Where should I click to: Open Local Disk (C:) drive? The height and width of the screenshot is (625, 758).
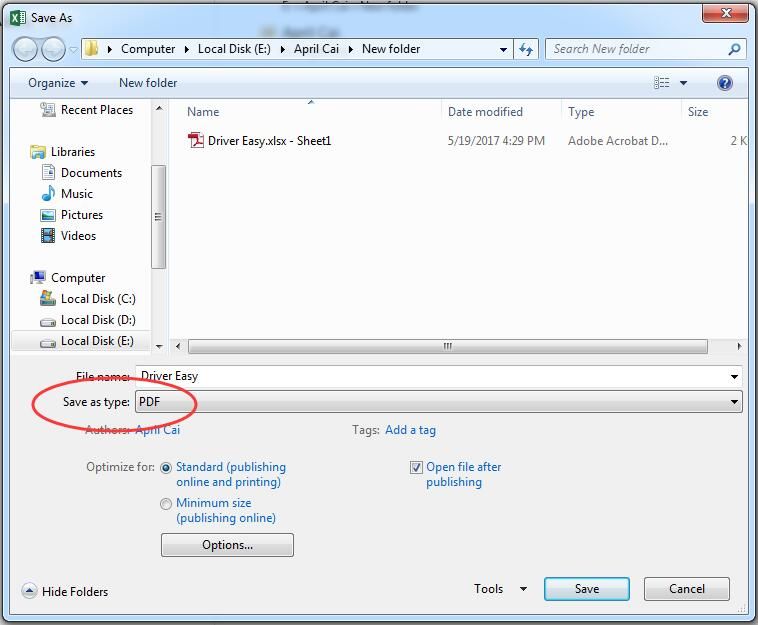click(x=97, y=299)
